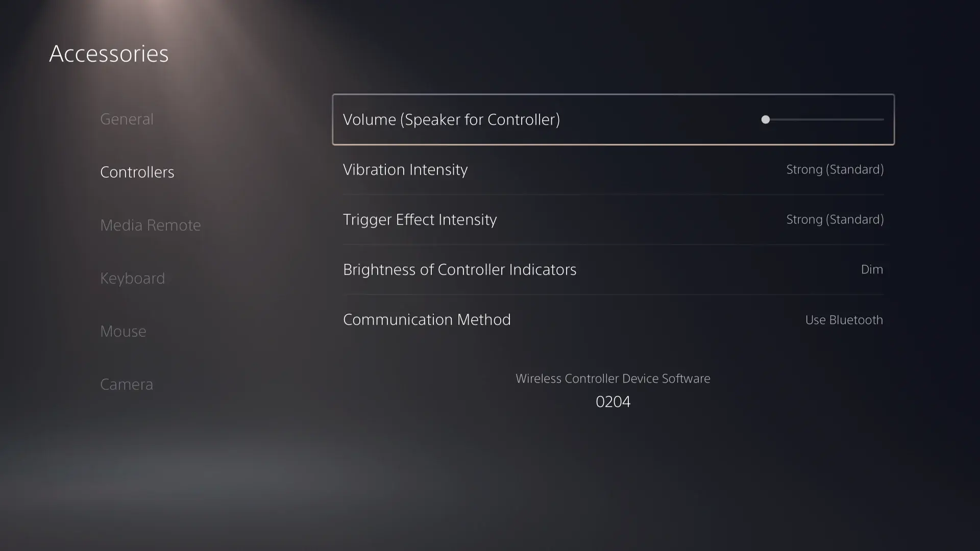Image resolution: width=980 pixels, height=551 pixels.
Task: Select Controllers in the sidebar
Action: (x=137, y=172)
